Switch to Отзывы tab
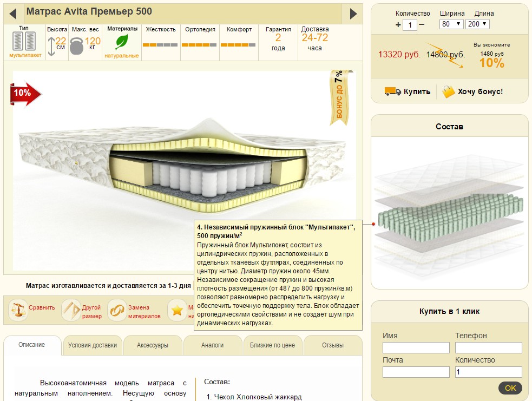The height and width of the screenshot is (401, 532). tap(332, 345)
